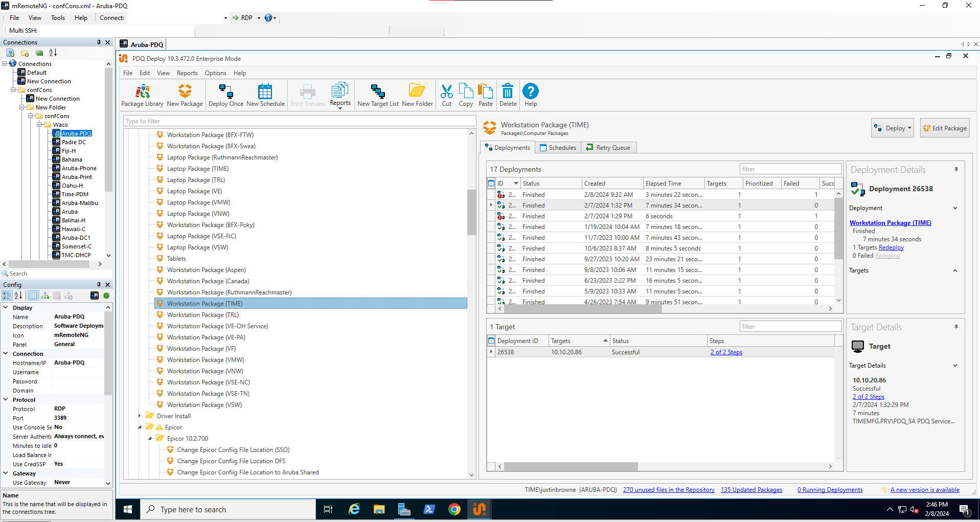
Task: Click the green host status indicator in Config
Action: [106, 296]
